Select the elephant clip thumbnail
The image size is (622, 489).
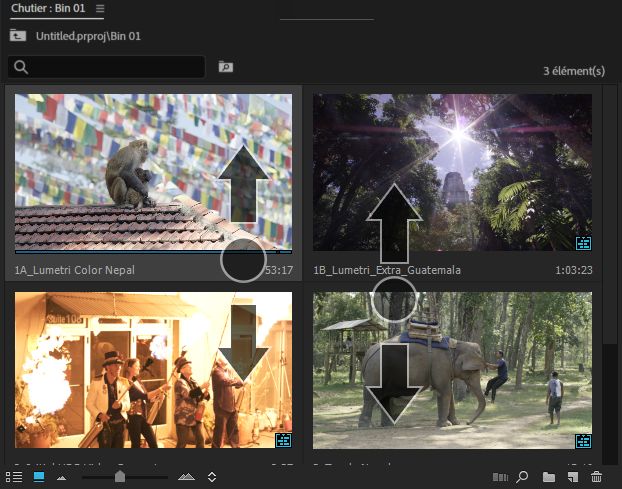click(452, 370)
